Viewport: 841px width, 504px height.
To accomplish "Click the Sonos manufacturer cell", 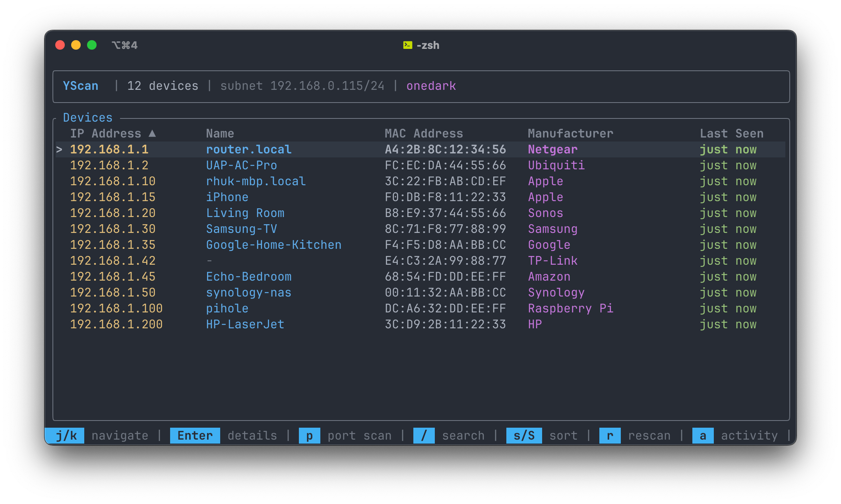I will click(x=546, y=213).
